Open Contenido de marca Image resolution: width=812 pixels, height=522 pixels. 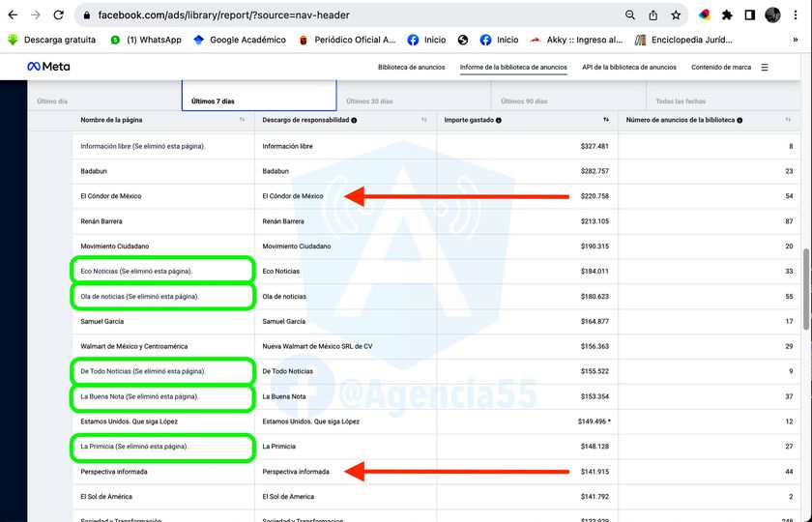721,68
